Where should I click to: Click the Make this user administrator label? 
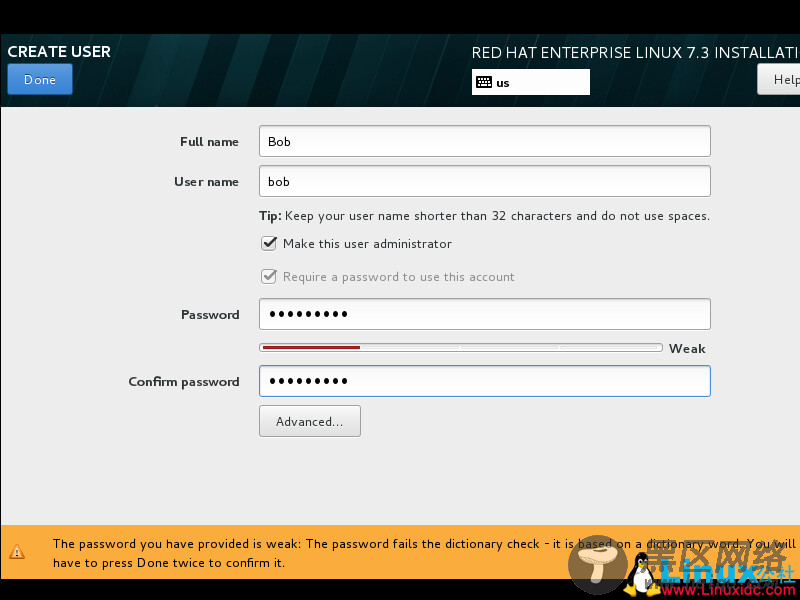(367, 244)
